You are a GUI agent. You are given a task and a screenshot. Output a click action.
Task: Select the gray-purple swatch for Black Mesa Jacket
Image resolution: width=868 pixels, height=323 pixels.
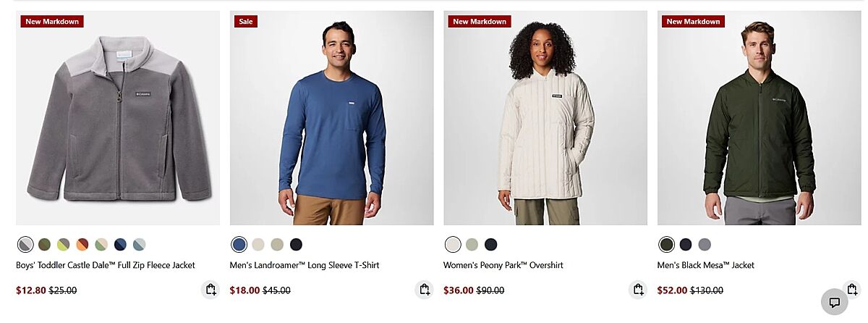click(x=705, y=244)
